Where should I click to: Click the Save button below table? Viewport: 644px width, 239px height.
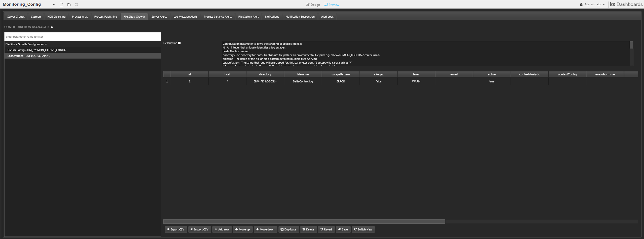click(343, 229)
